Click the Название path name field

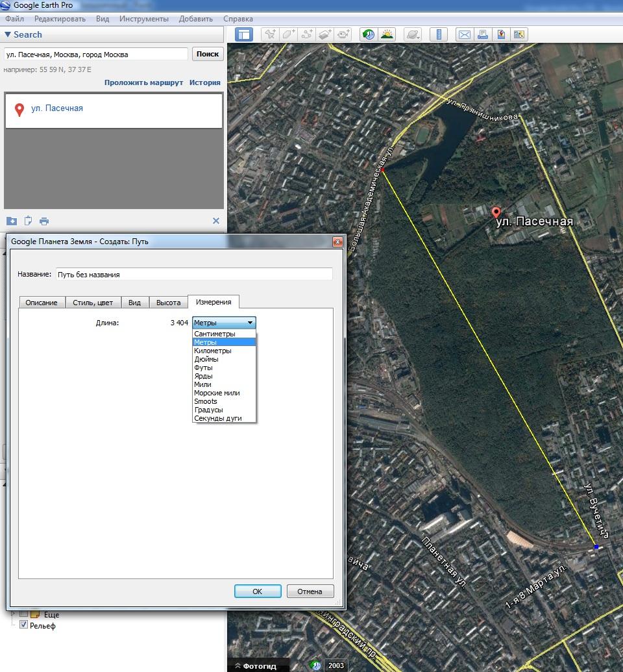[194, 274]
